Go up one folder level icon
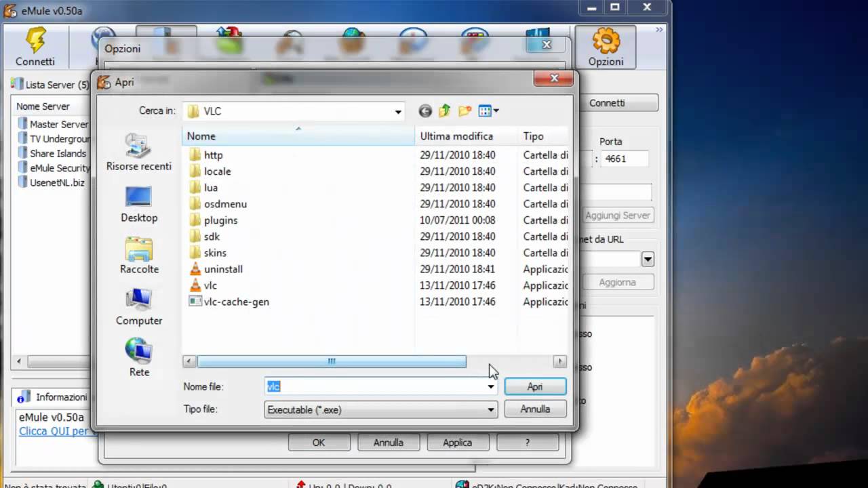This screenshot has width=868, height=488. 445,111
